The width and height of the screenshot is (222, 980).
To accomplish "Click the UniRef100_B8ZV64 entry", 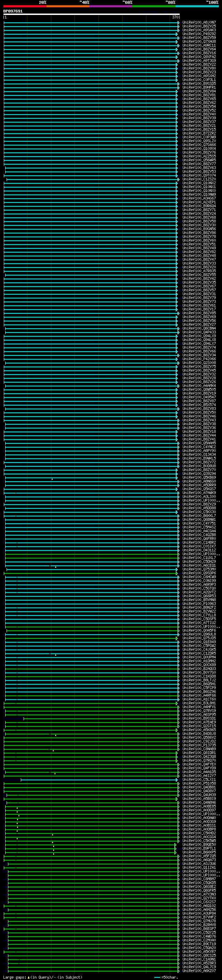I will (x=199, y=49).
